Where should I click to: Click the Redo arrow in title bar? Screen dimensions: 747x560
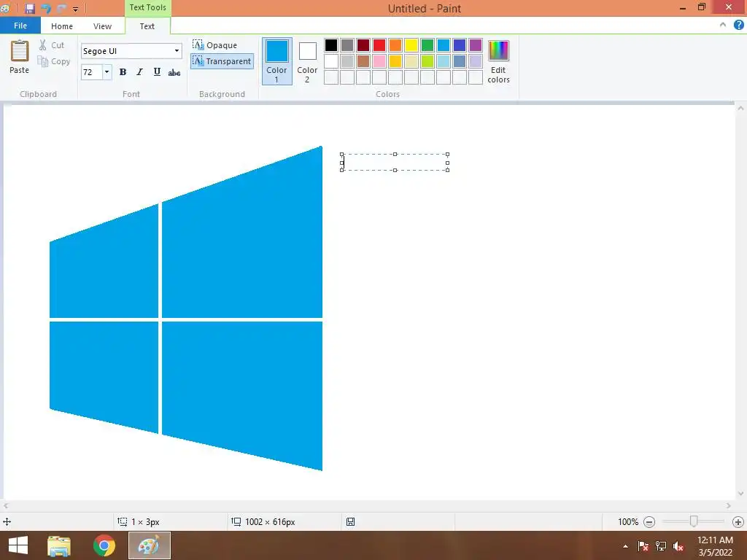pyautogui.click(x=61, y=8)
